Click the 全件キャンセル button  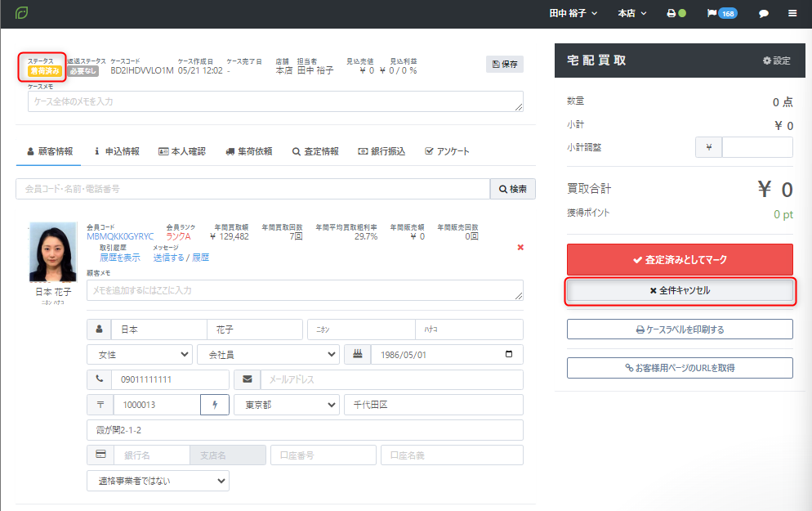click(x=680, y=291)
